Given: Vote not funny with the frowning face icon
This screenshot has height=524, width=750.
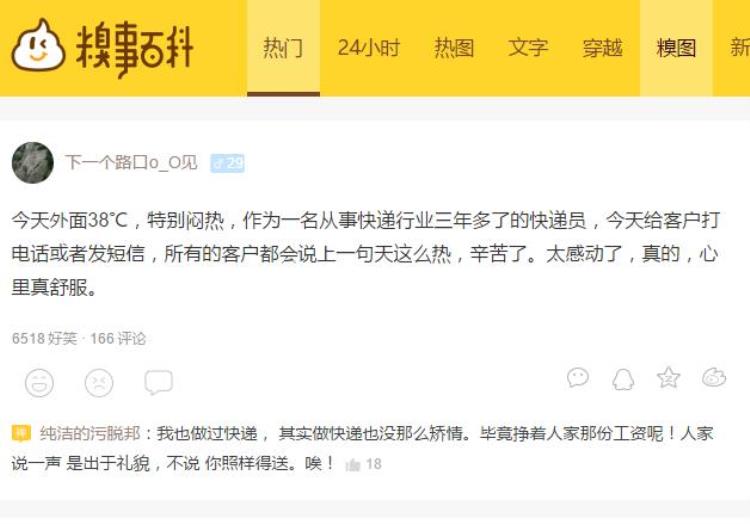Looking at the screenshot, I should pyautogui.click(x=99, y=383).
